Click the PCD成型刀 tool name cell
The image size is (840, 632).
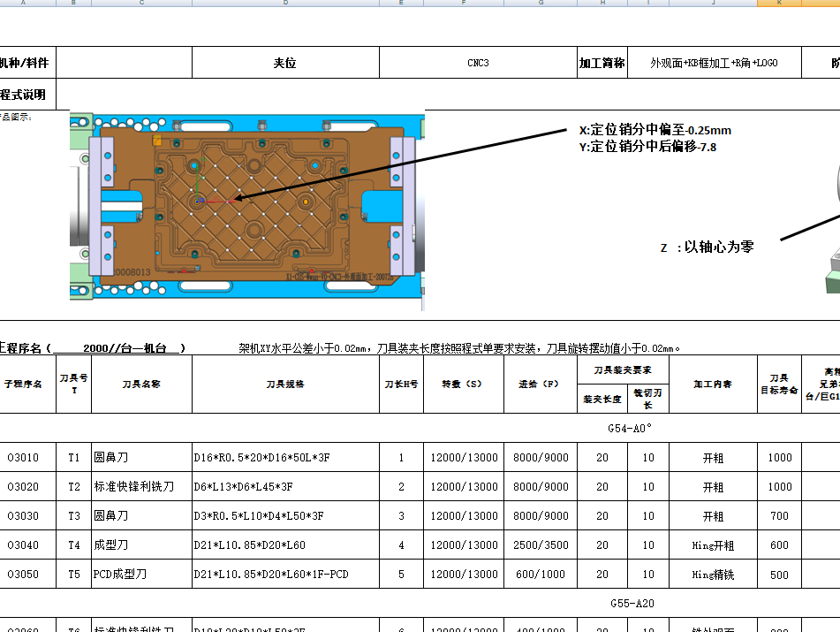(141, 574)
